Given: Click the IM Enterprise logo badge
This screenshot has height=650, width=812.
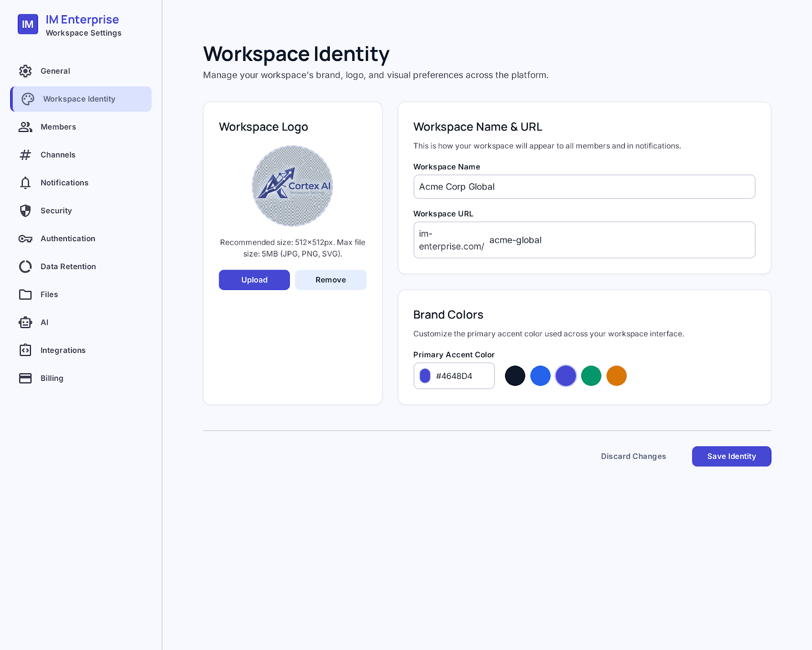Looking at the screenshot, I should point(28,24).
